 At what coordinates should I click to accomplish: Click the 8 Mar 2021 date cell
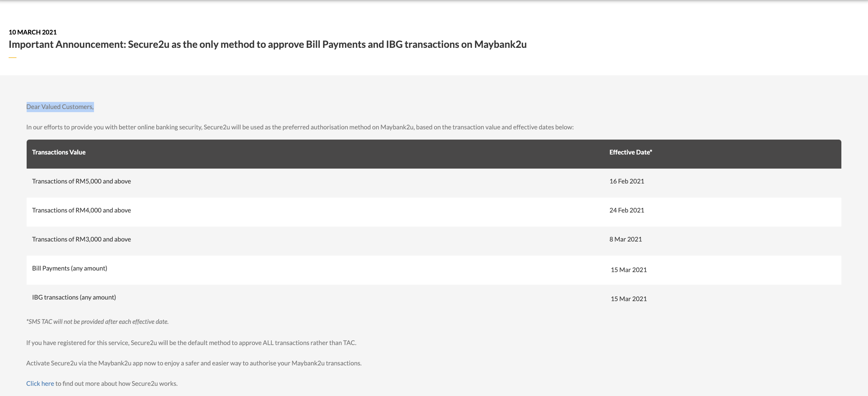[x=626, y=239]
